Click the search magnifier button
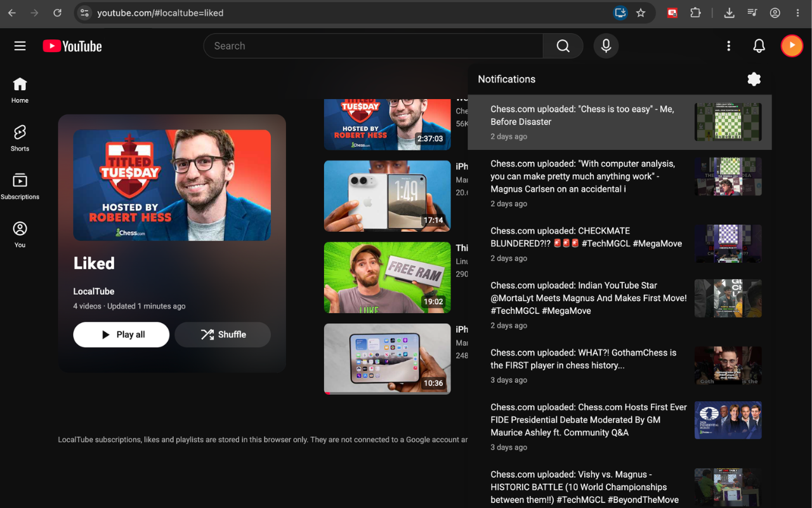 point(563,46)
